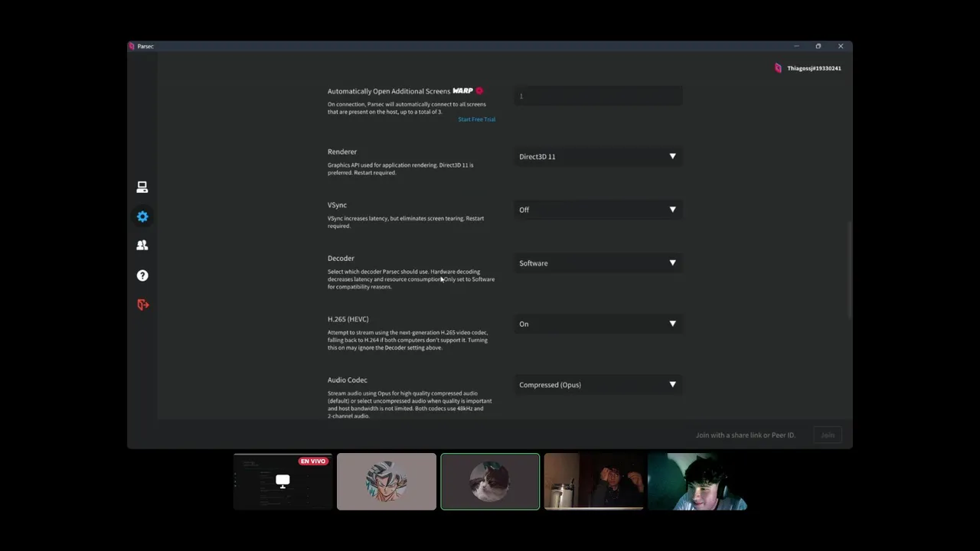Select the webcam tile with headphones person

(697, 481)
